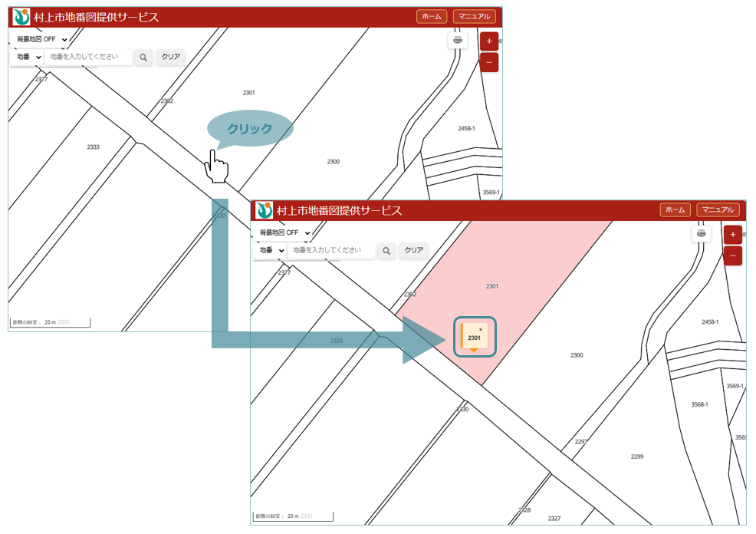756x534 pixels.
Task: Click the magnifier search icon in upper-left map
Action: 143,57
